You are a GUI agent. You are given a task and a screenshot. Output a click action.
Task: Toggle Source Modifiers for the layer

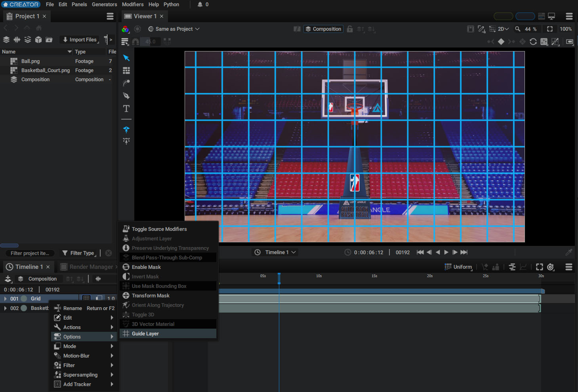tap(168, 229)
